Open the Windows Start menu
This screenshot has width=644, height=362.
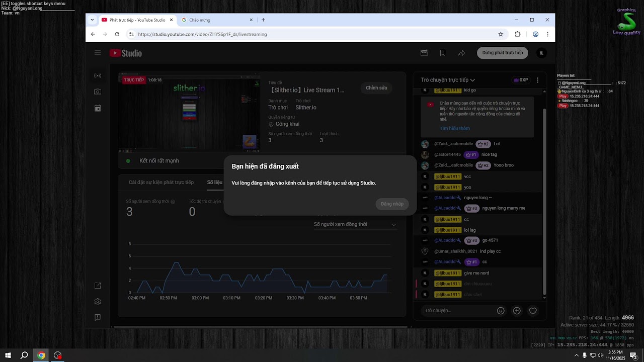point(8,355)
